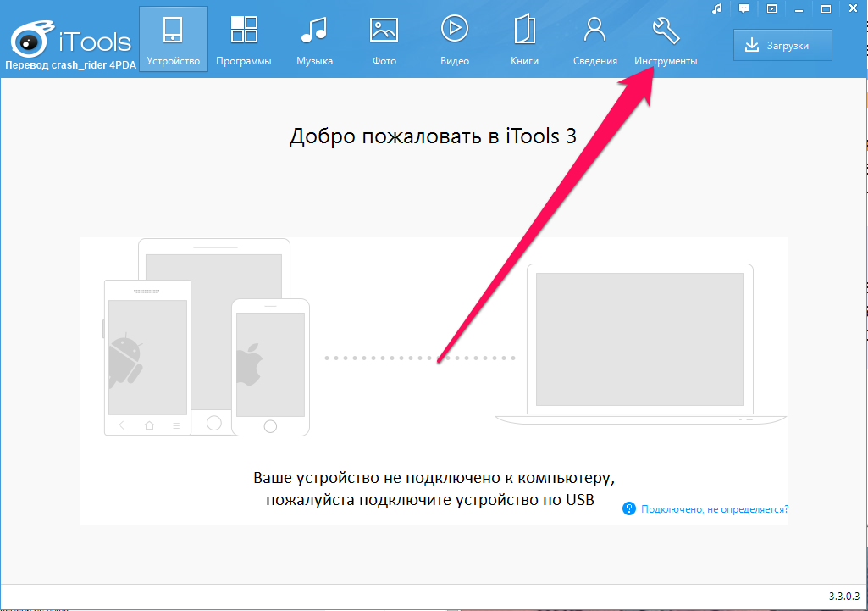
Task: Click the Загрузки (Downloads) button
Action: (x=782, y=45)
